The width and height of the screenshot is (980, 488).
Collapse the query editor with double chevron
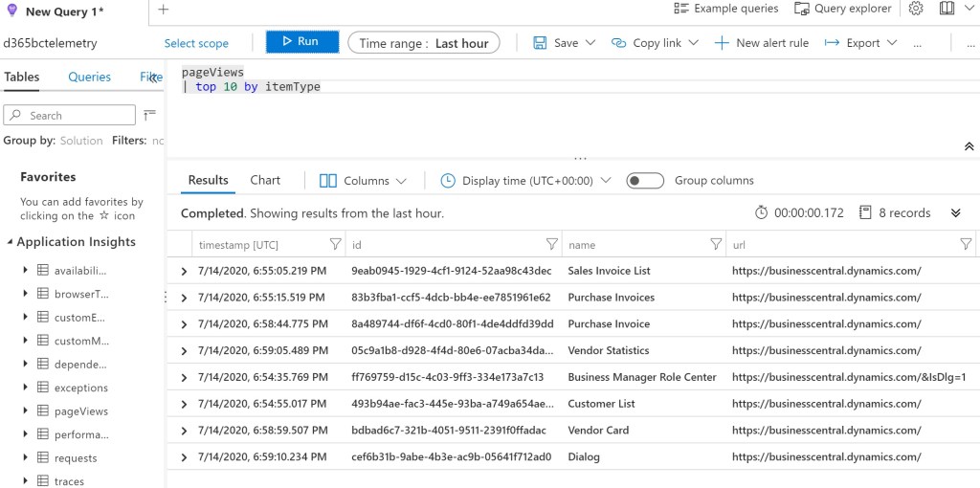pos(969,146)
